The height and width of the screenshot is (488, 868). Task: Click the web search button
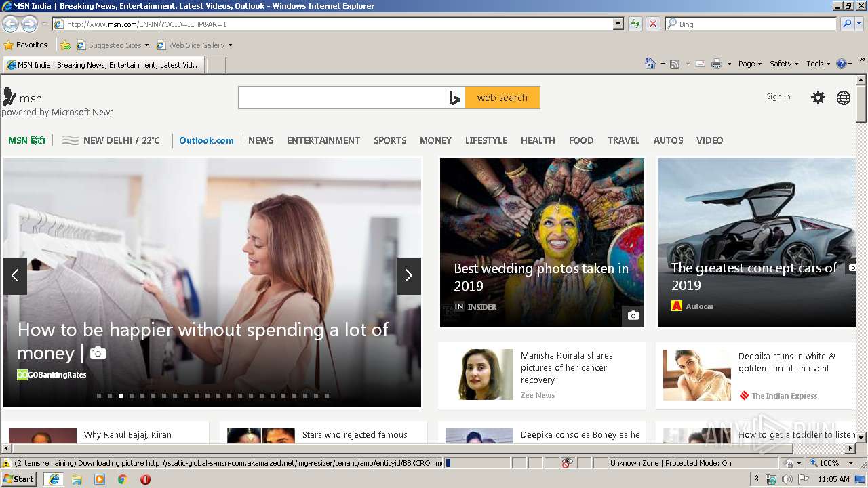coord(502,98)
